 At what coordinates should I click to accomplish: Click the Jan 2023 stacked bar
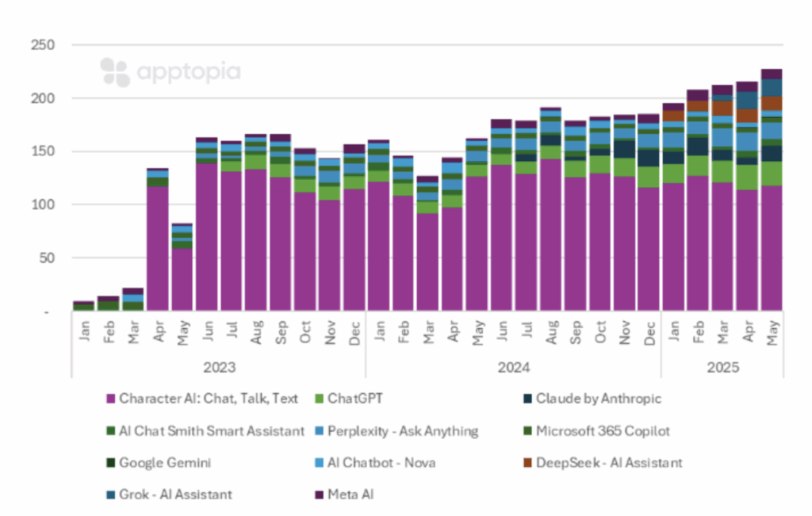(x=84, y=305)
